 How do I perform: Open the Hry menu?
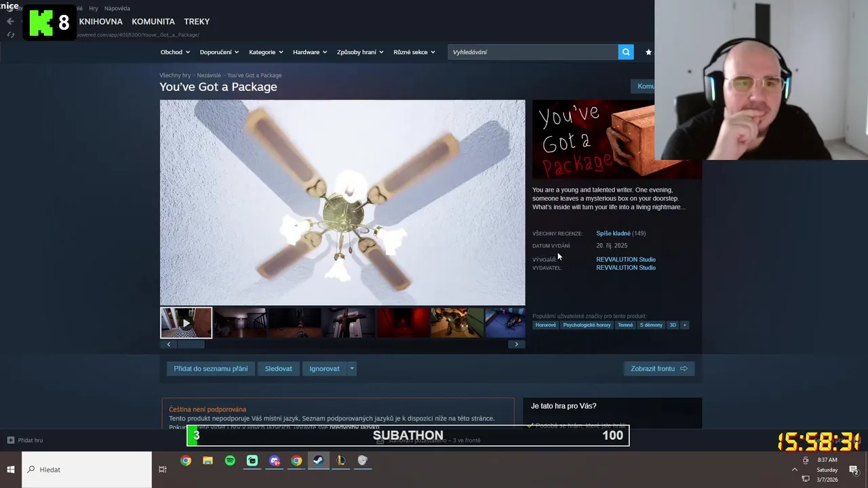pyautogui.click(x=94, y=9)
